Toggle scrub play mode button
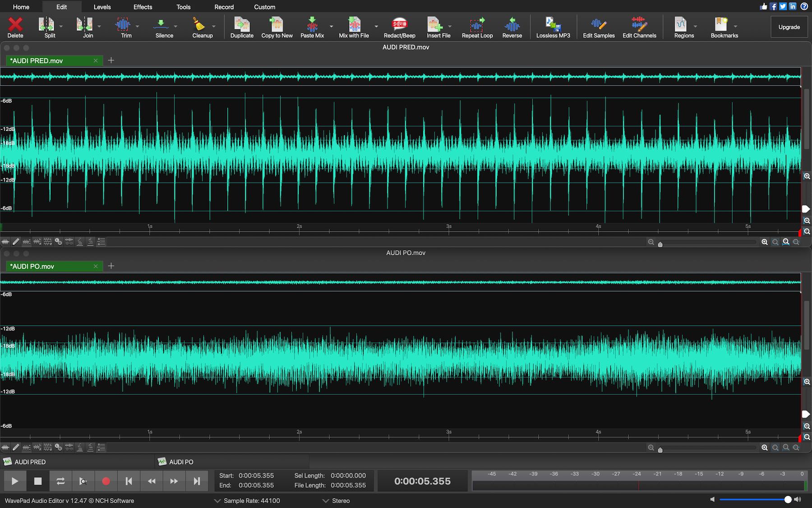812x508 pixels. [83, 481]
